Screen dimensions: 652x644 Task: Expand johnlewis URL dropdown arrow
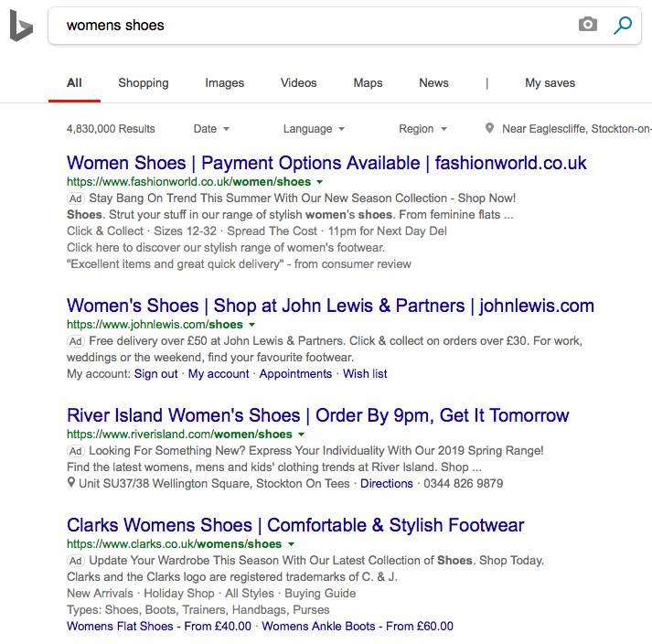251,325
